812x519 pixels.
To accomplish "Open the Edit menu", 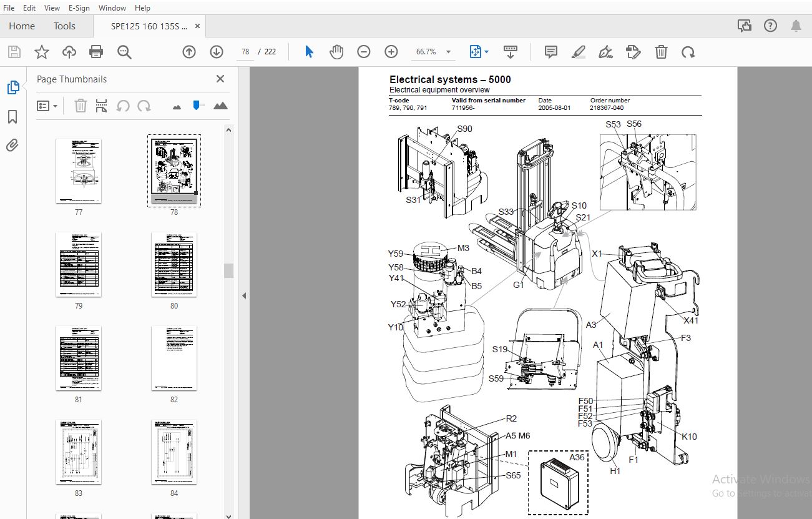I will tap(29, 7).
